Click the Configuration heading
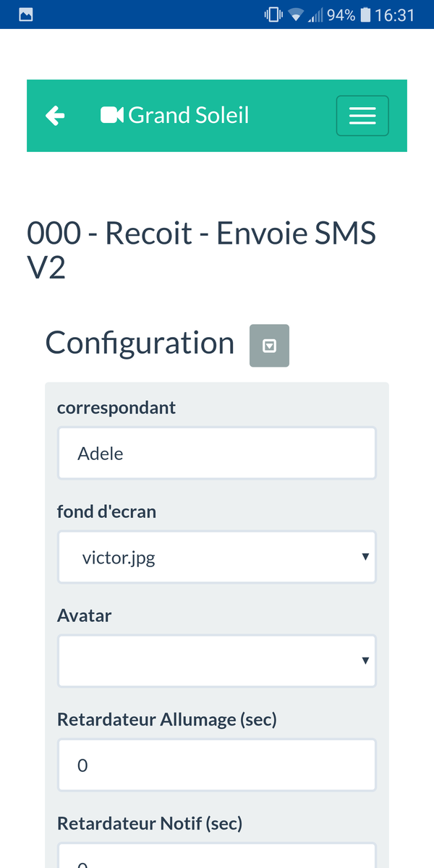This screenshot has width=434, height=868. pyautogui.click(x=140, y=343)
